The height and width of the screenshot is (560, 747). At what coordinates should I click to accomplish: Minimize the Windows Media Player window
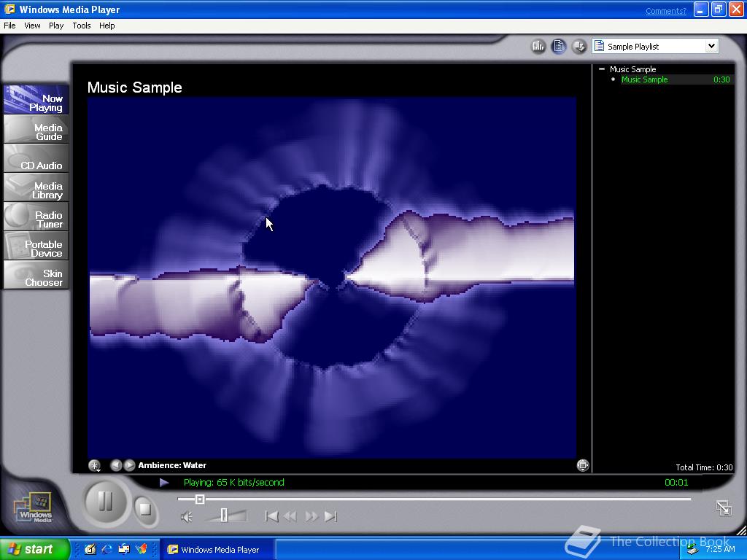701,9
